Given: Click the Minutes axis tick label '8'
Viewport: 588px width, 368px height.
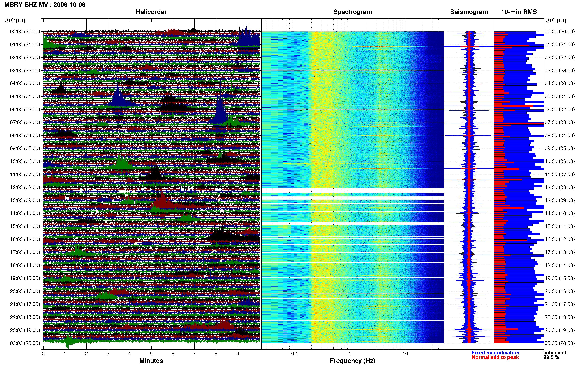Looking at the screenshot, I should coord(216,354).
